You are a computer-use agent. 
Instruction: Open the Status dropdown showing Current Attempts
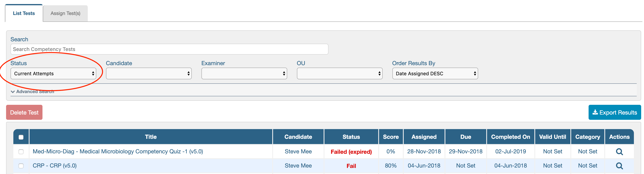[x=53, y=73]
